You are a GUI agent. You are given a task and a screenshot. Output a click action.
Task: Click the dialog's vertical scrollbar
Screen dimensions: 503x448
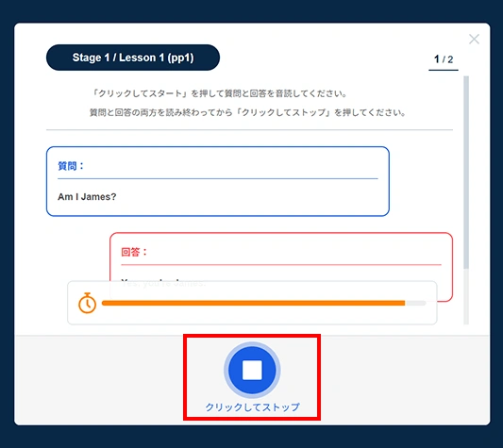(466, 173)
